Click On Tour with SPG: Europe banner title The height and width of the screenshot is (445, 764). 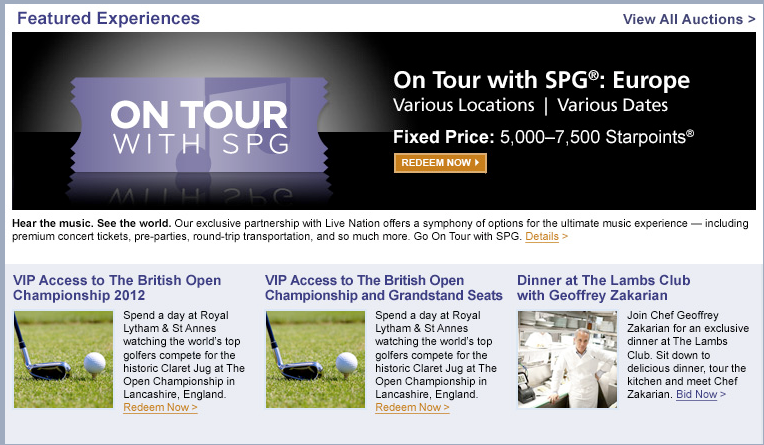[541, 80]
